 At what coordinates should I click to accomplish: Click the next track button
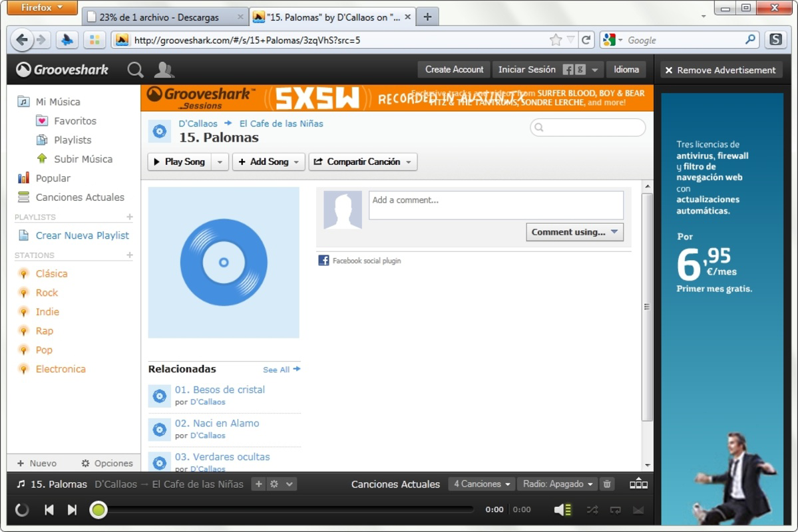[x=72, y=509]
